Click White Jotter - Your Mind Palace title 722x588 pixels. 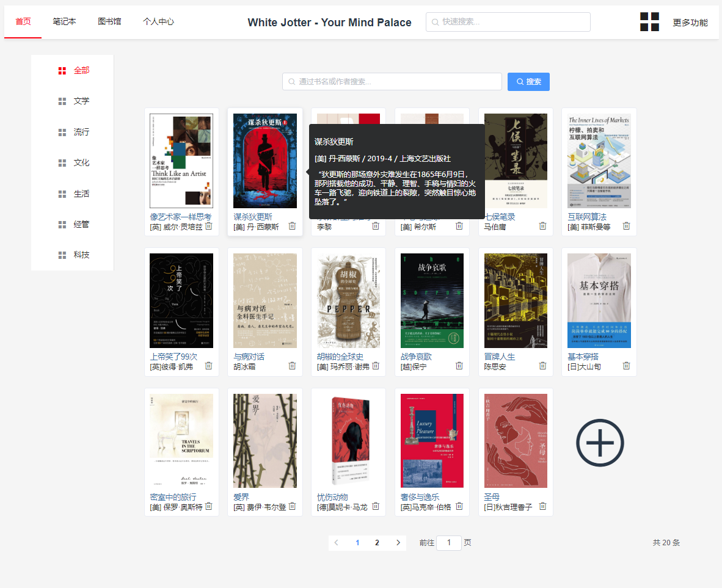coord(330,23)
